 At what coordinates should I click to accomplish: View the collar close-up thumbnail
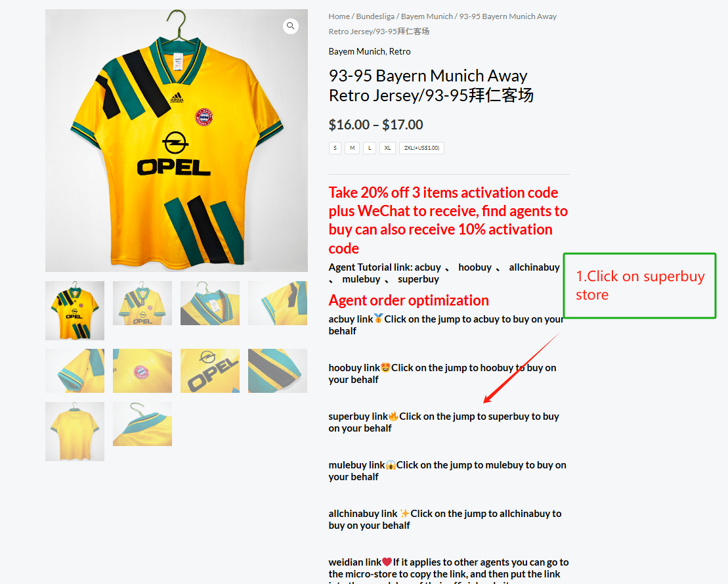(210, 303)
